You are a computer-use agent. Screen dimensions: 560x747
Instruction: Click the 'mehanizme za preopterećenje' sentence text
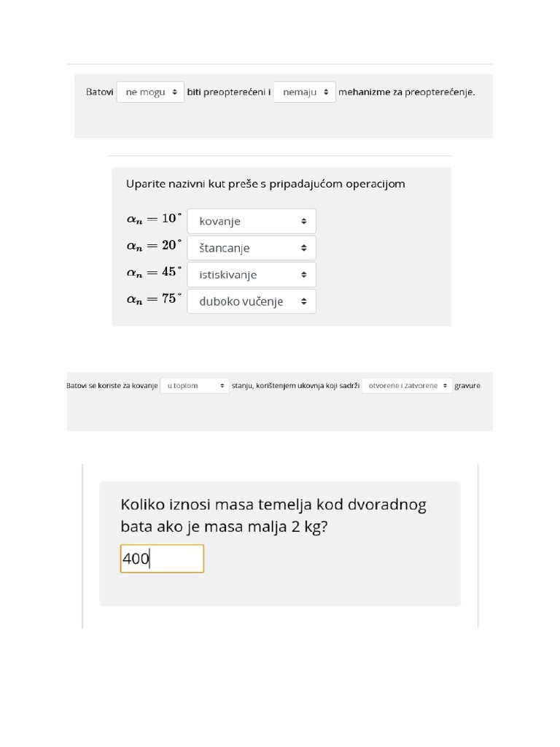point(406,93)
